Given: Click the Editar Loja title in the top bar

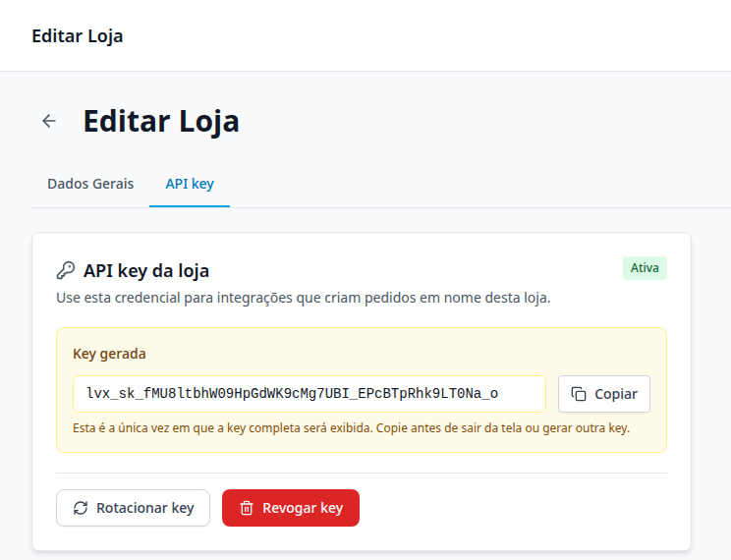Looking at the screenshot, I should click(x=78, y=36).
